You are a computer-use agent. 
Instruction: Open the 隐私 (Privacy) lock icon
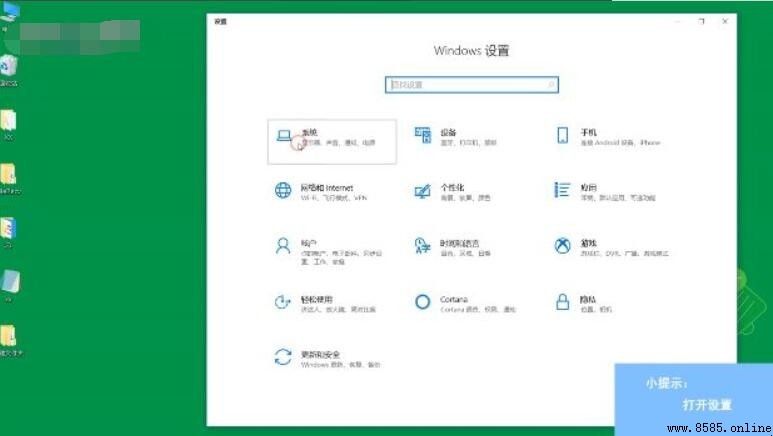pyautogui.click(x=562, y=301)
